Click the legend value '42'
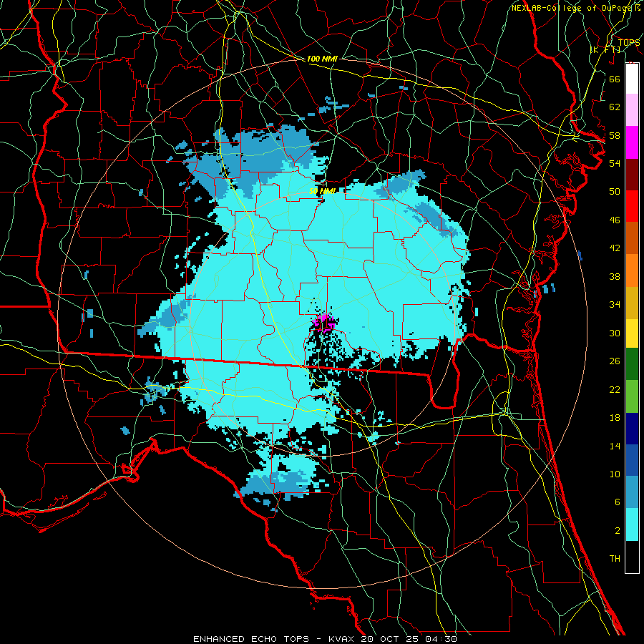Screen dimensions: 644x644 click(615, 248)
